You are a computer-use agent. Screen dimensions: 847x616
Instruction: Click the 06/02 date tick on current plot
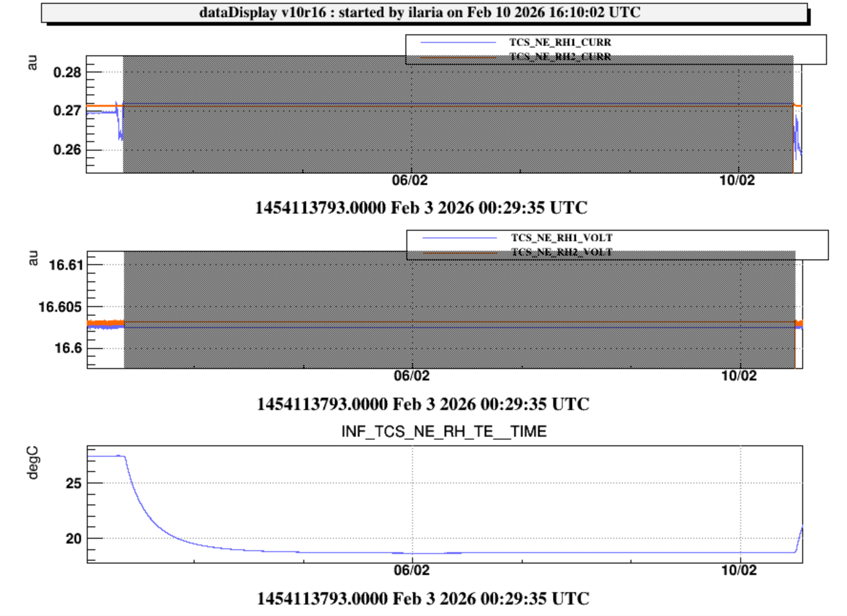click(x=410, y=180)
